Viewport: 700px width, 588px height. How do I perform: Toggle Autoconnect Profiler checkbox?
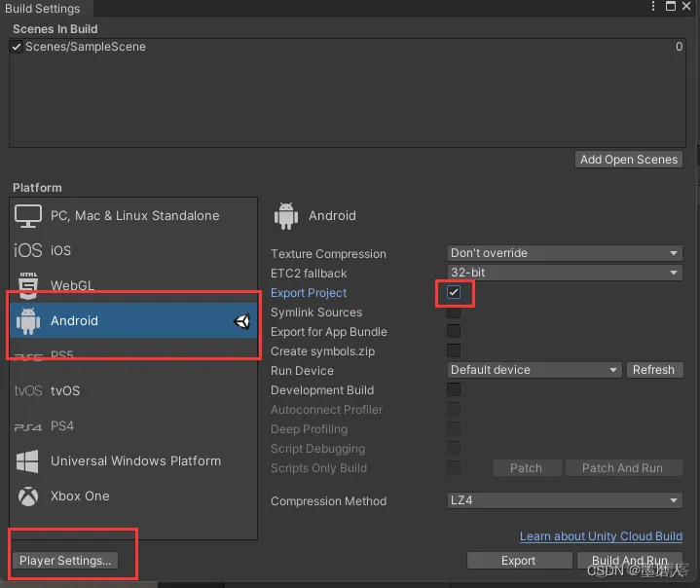454,410
